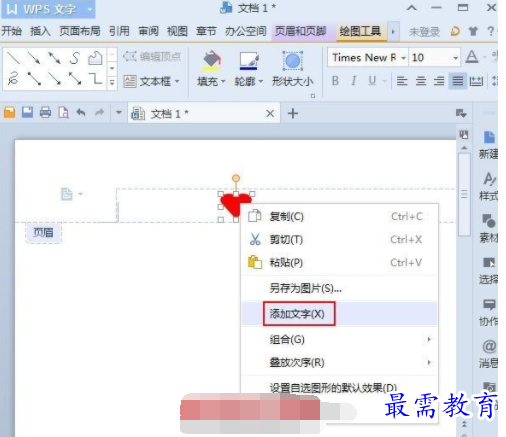Open the 视图 (View) tab
Image resolution: width=506 pixels, height=437 pixels.
pyautogui.click(x=177, y=31)
